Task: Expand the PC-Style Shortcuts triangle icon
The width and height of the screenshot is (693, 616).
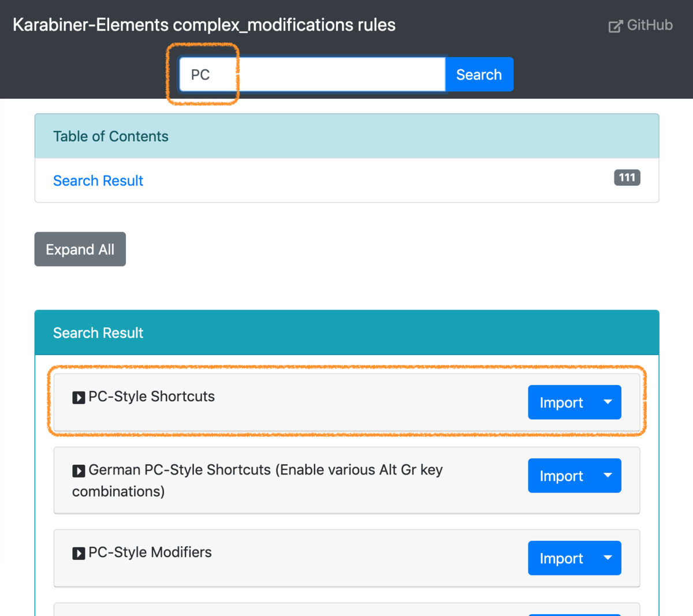Action: [x=79, y=398]
